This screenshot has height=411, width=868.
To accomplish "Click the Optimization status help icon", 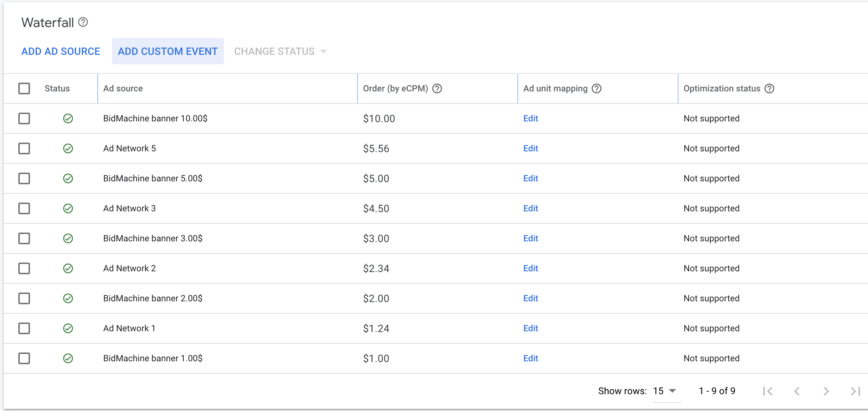I will click(769, 88).
